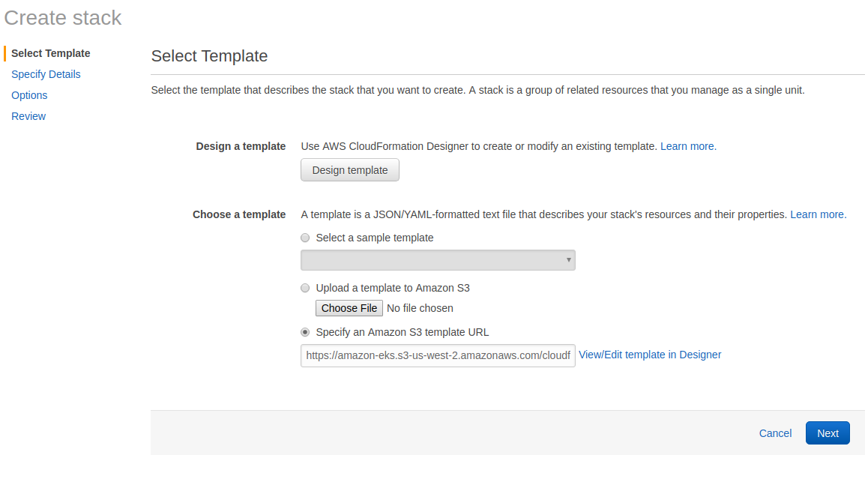Screen dimensions: 868x482
Task: Select 'Specify an Amazon S3 template URL' radio
Action: point(305,332)
